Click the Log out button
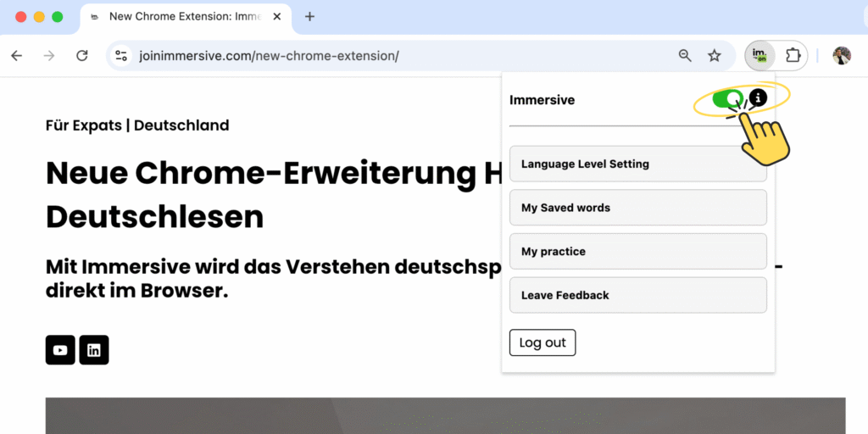The image size is (868, 434). point(542,342)
